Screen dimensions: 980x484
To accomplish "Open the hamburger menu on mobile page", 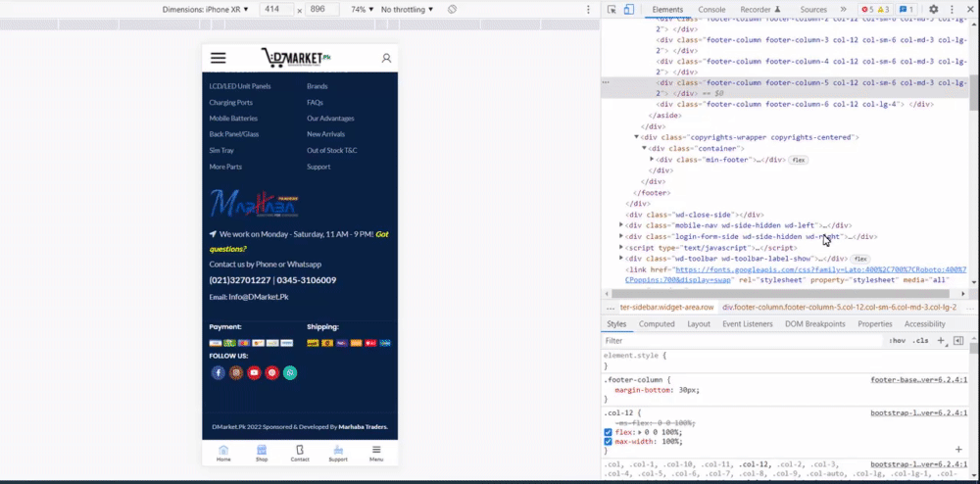I will click(x=219, y=58).
